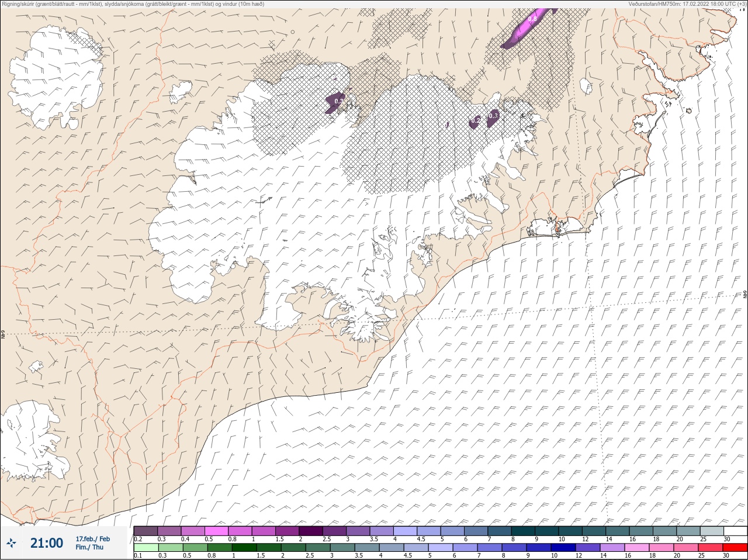
Task: Select the white 30 swatch in upper legend
Action: click(735, 531)
